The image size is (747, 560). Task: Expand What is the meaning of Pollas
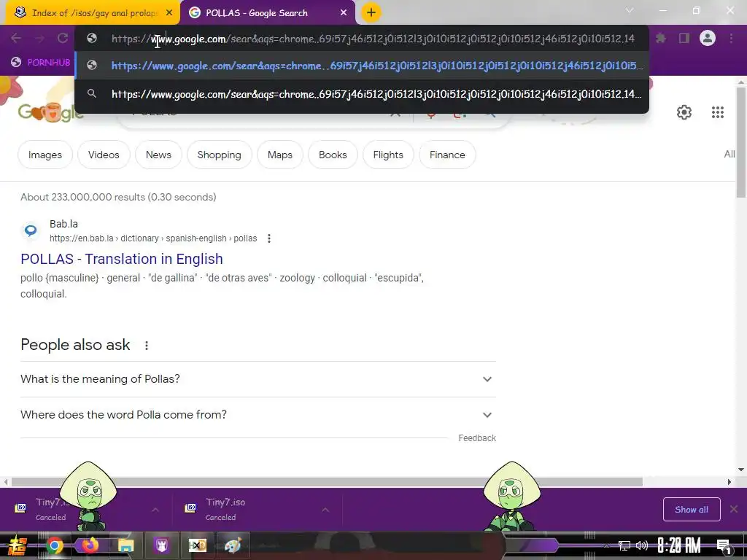[258, 379]
